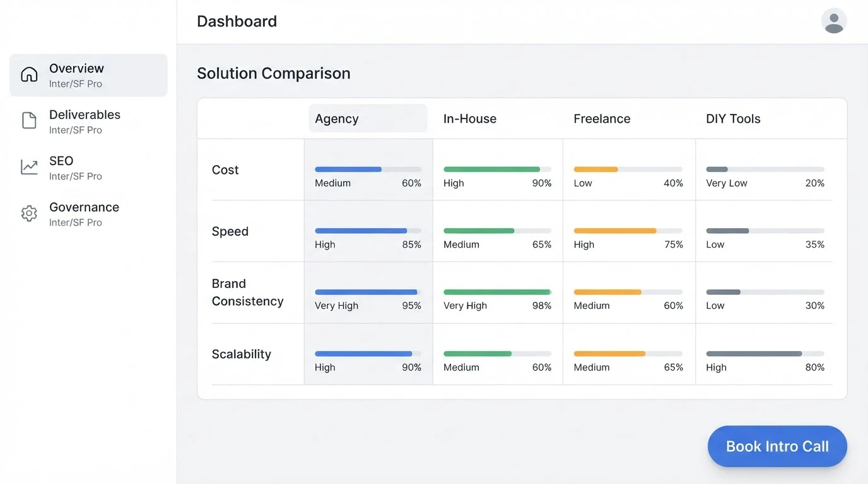Image resolution: width=868 pixels, height=484 pixels.
Task: Click the 75% value in Freelance Speed
Action: [674, 245]
